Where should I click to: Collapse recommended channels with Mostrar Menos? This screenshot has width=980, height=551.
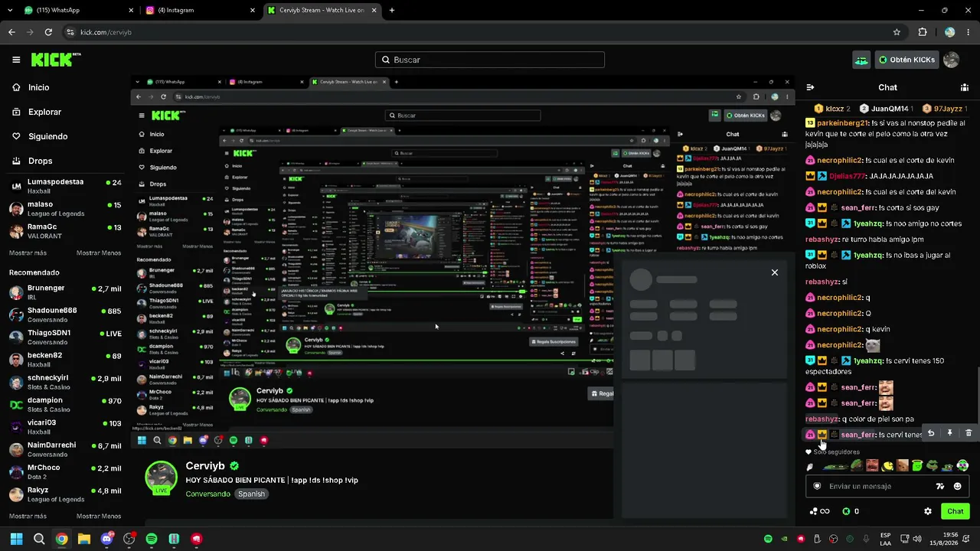(x=99, y=516)
